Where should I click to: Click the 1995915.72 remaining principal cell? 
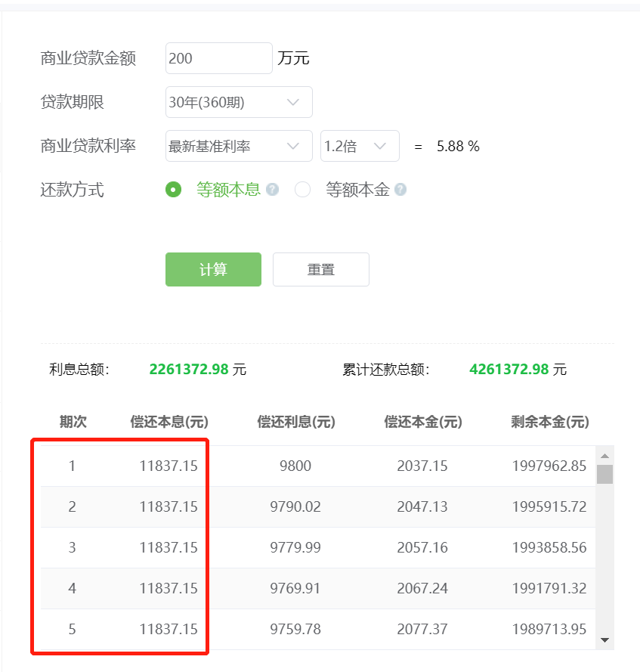549,506
